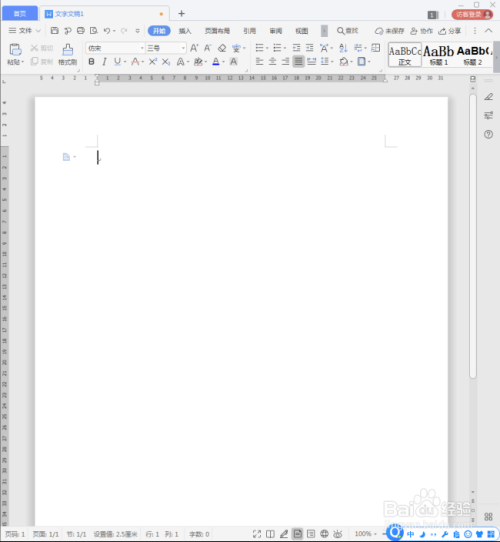Align text center in paragraph group
This screenshot has width=500, height=542.
pyautogui.click(x=272, y=62)
